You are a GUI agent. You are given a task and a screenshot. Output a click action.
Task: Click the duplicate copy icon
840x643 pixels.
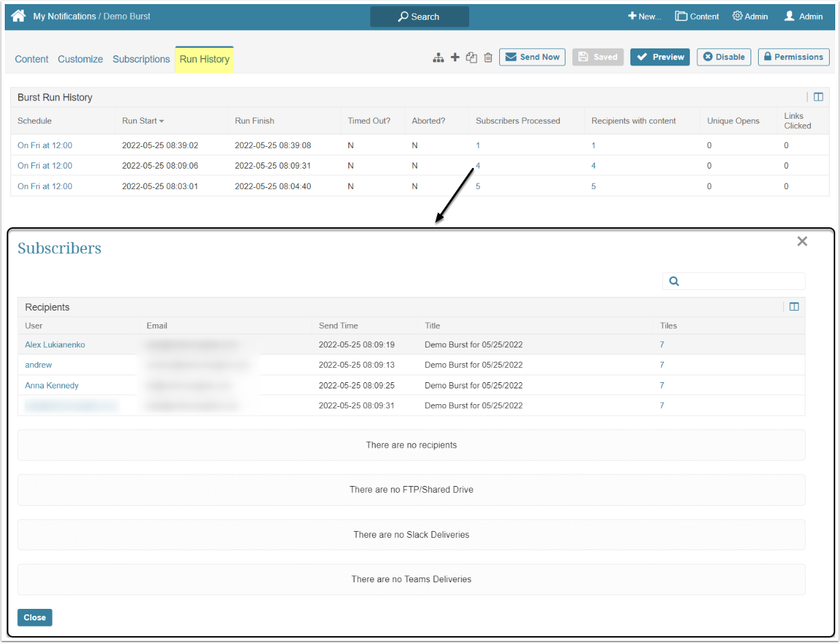pos(471,57)
